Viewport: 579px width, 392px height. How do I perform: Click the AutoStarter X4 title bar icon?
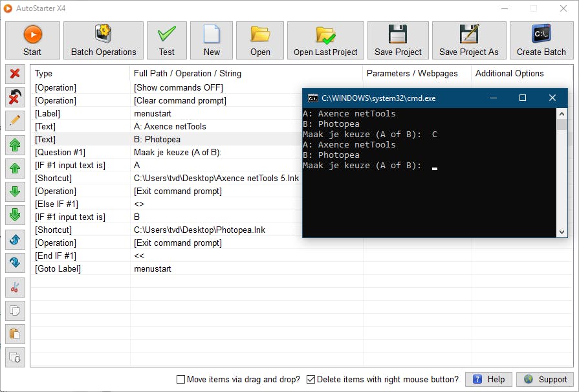point(8,8)
